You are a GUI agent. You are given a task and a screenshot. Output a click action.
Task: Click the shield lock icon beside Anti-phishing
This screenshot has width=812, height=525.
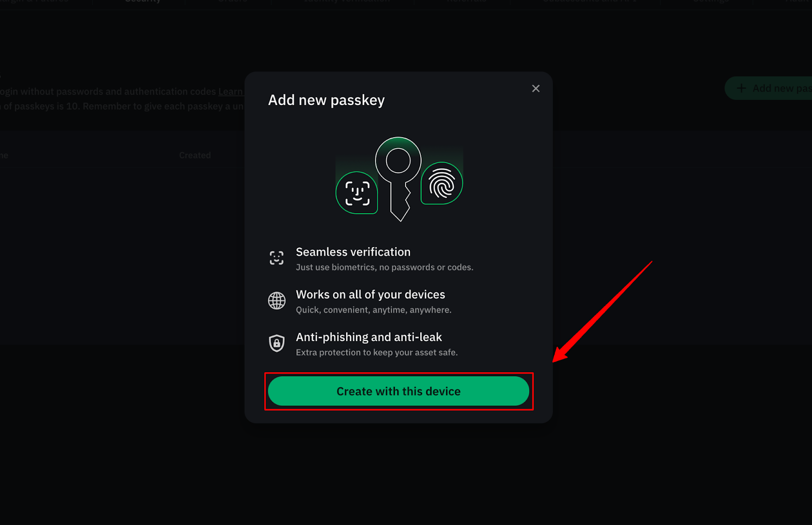277,343
